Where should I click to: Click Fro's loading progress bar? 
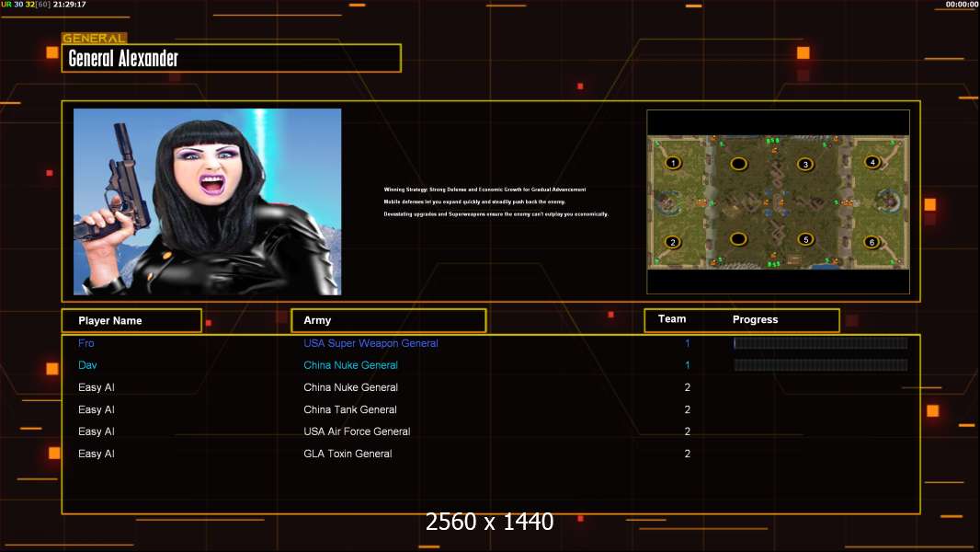tap(820, 343)
